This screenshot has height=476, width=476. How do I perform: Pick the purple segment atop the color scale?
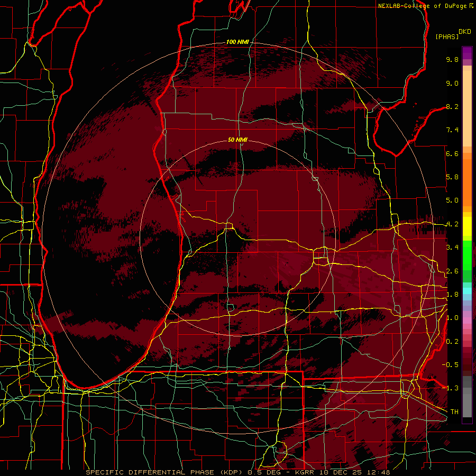coord(467,53)
